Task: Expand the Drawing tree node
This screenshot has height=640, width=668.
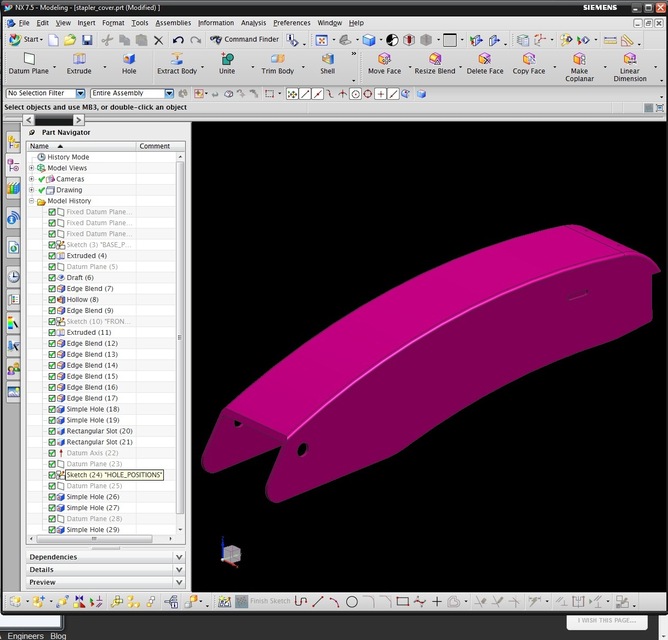Action: click(x=32, y=190)
